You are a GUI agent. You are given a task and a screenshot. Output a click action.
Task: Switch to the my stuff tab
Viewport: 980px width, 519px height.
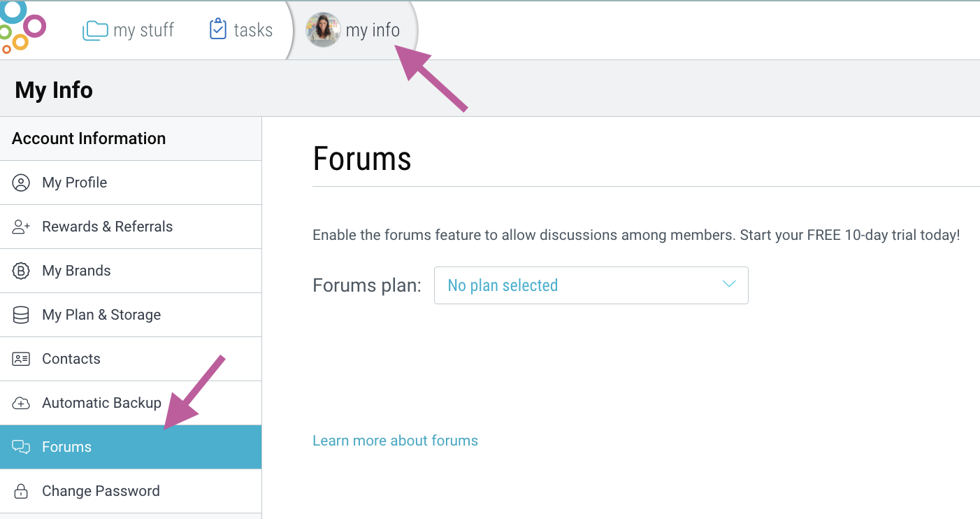pyautogui.click(x=143, y=30)
